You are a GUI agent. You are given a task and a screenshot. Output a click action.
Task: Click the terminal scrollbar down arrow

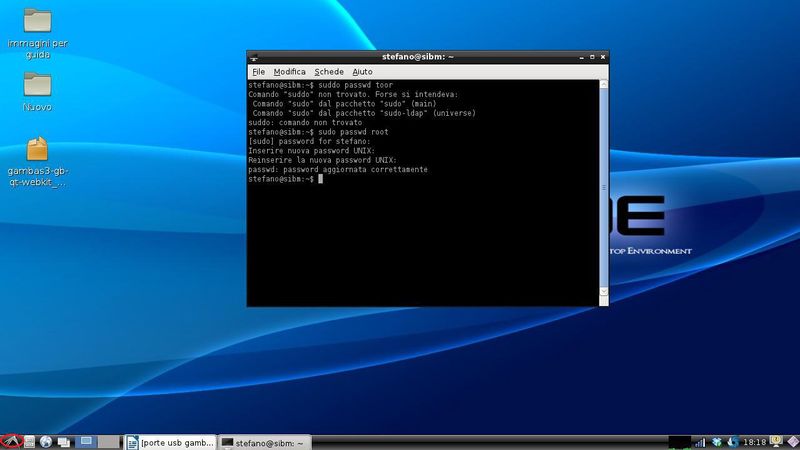coord(604,291)
